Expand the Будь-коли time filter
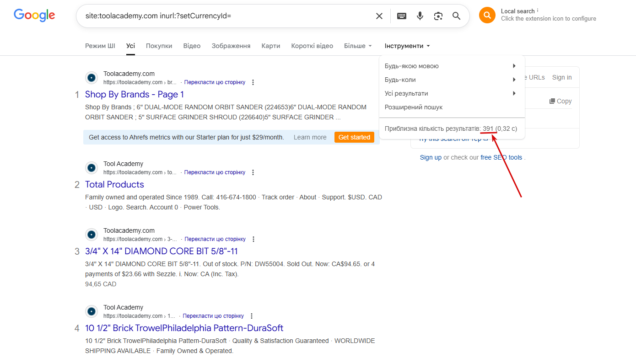The width and height of the screenshot is (636, 364). point(452,80)
